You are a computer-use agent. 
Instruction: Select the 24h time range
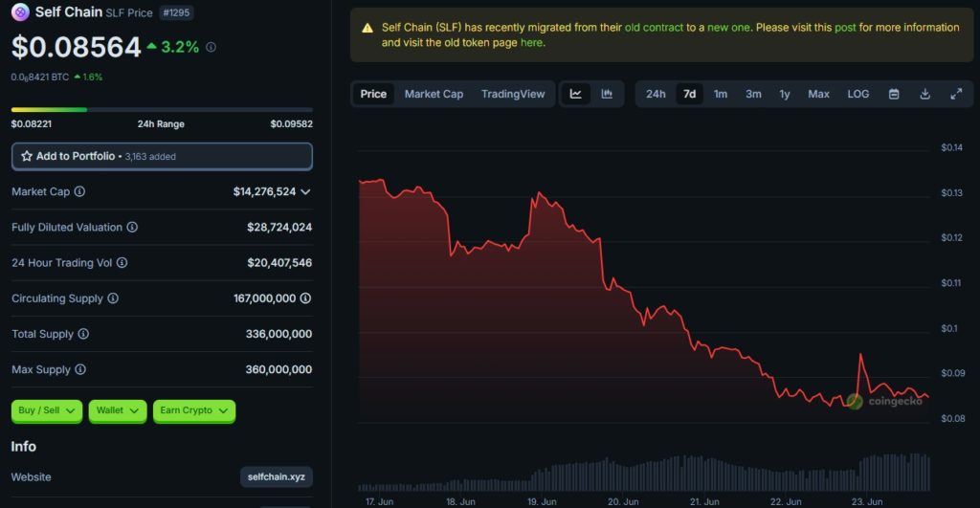click(x=656, y=94)
